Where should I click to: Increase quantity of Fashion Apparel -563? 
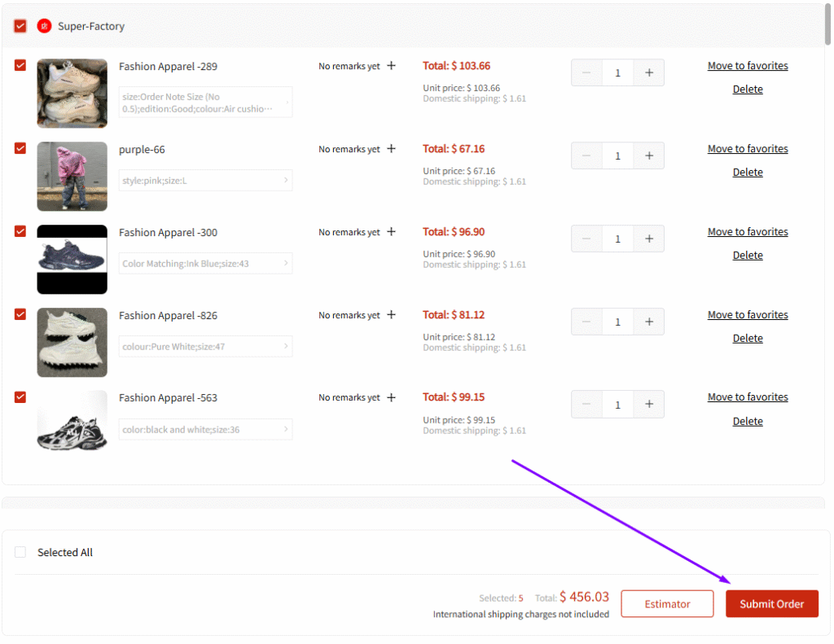(x=649, y=404)
